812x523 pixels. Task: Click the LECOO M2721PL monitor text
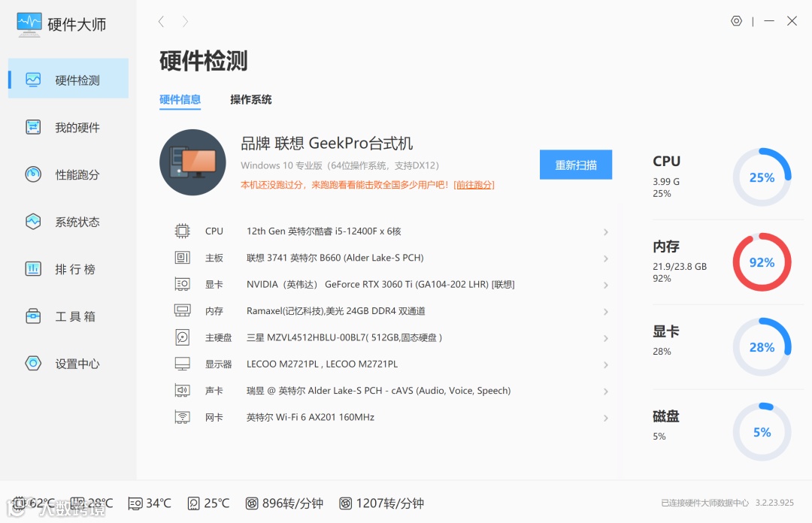coord(322,364)
